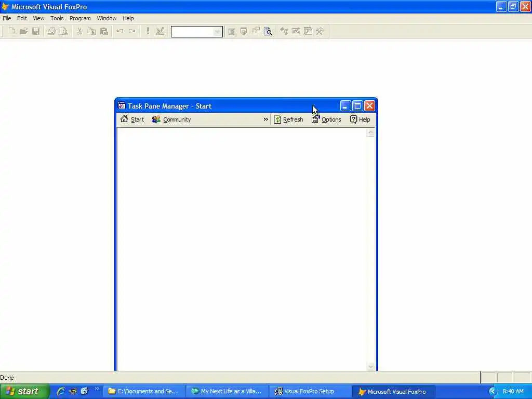Image resolution: width=532 pixels, height=399 pixels.
Task: Click the Cut scissors icon
Action: point(79,32)
